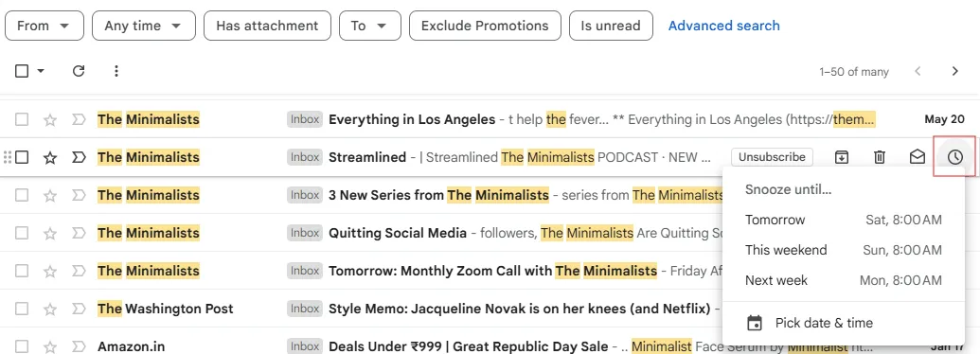980x354 pixels.
Task: Select Pick date & time option
Action: click(843, 323)
